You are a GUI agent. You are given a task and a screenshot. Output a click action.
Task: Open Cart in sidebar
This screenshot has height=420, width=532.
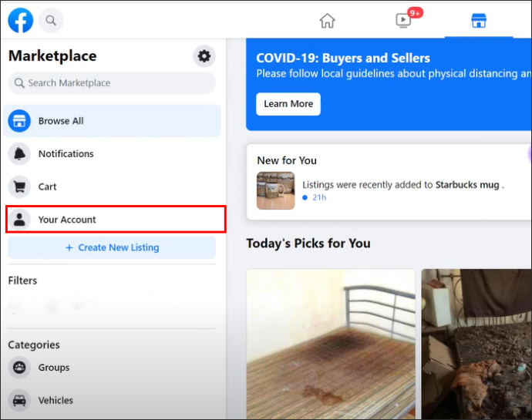pyautogui.click(x=112, y=186)
